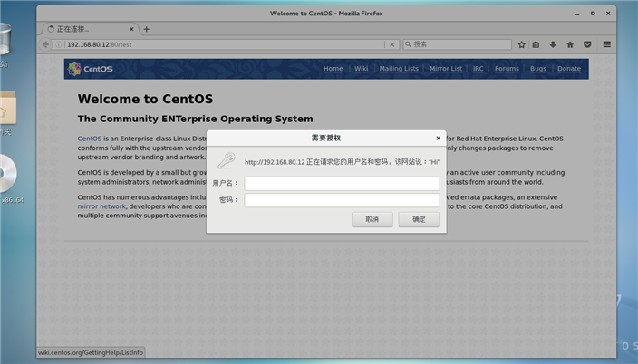Open the Pocket icon
638x364 pixels.
(587, 44)
